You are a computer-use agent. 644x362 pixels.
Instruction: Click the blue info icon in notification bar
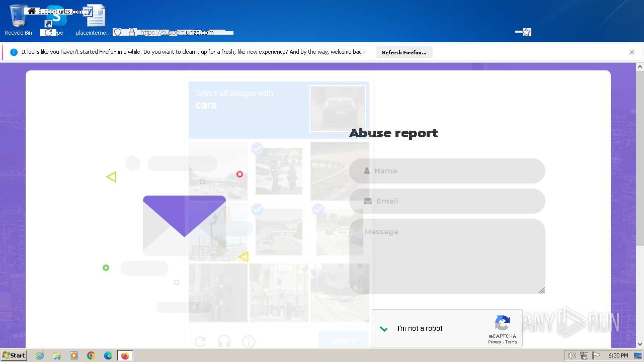[14, 52]
